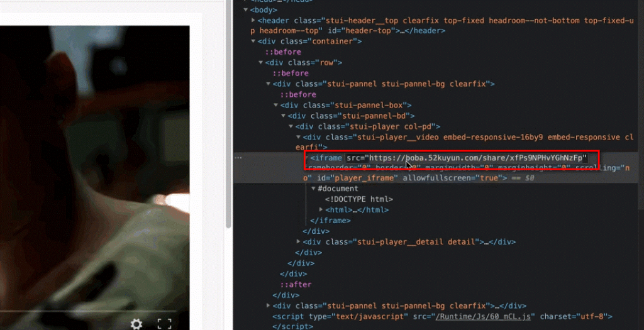644x330 pixels.
Task: Collapse the stui-pannel-box div
Action: point(276,105)
